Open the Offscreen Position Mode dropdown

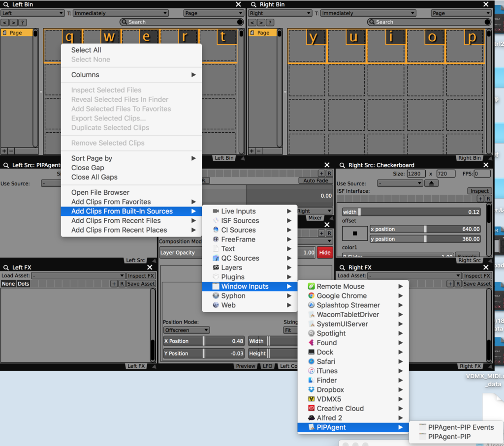(187, 330)
